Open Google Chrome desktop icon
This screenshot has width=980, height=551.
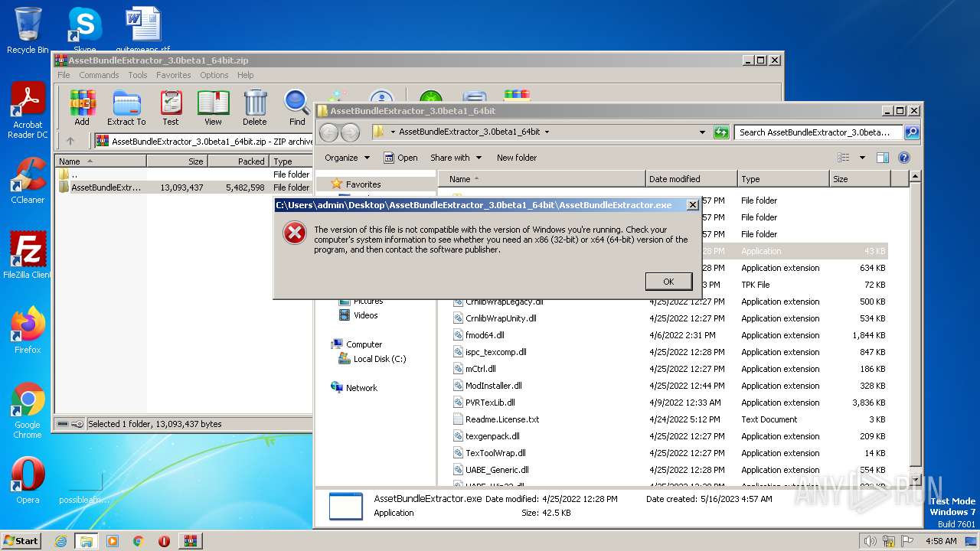click(28, 410)
